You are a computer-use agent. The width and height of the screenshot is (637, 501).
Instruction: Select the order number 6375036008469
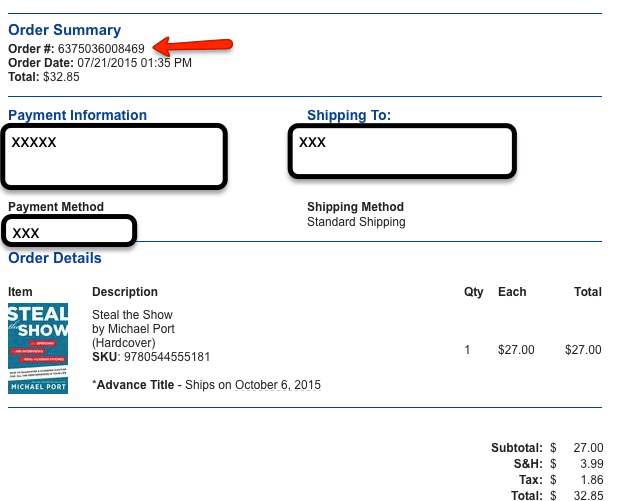[x=101, y=49]
